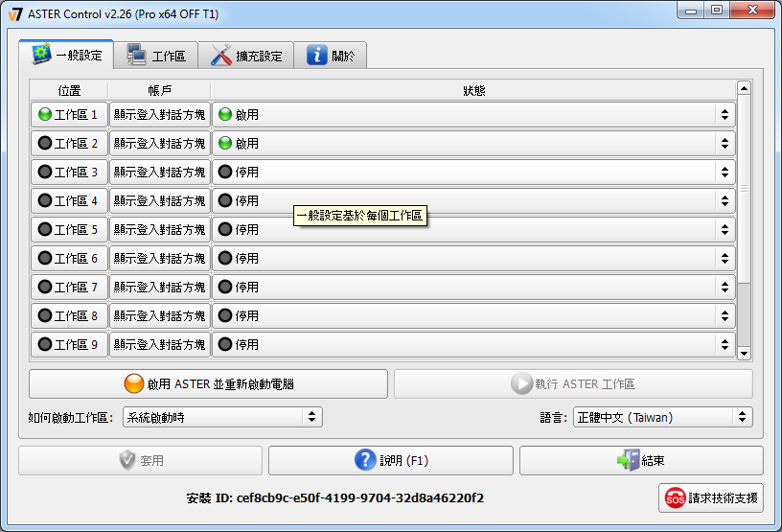Click 啟用 ASTER 並重新啟動電腦 button
The height and width of the screenshot is (532, 782).
point(209,383)
